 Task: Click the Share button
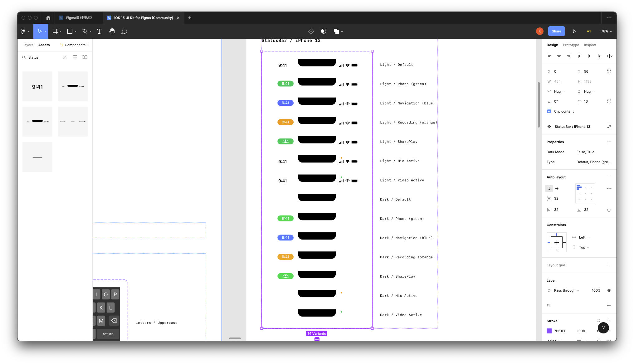pos(556,31)
